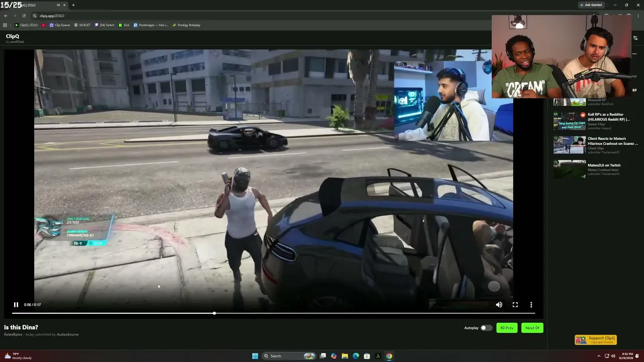Open the (34) Twitch bookmark
Screen dimensions: 644x362
tap(104, 25)
